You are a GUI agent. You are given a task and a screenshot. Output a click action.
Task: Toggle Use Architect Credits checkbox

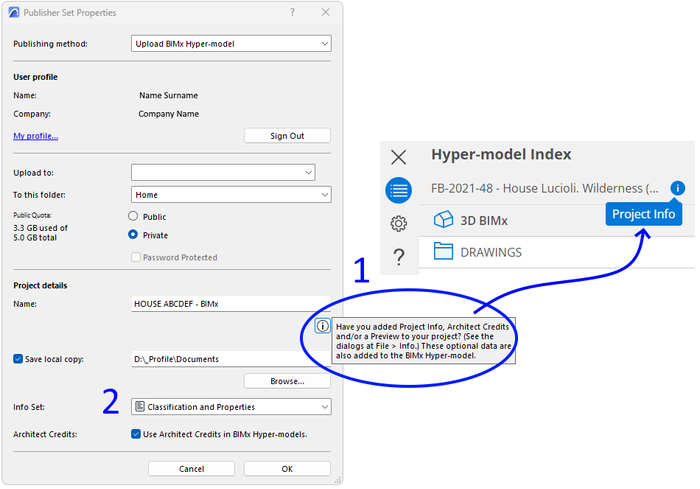pos(136,434)
